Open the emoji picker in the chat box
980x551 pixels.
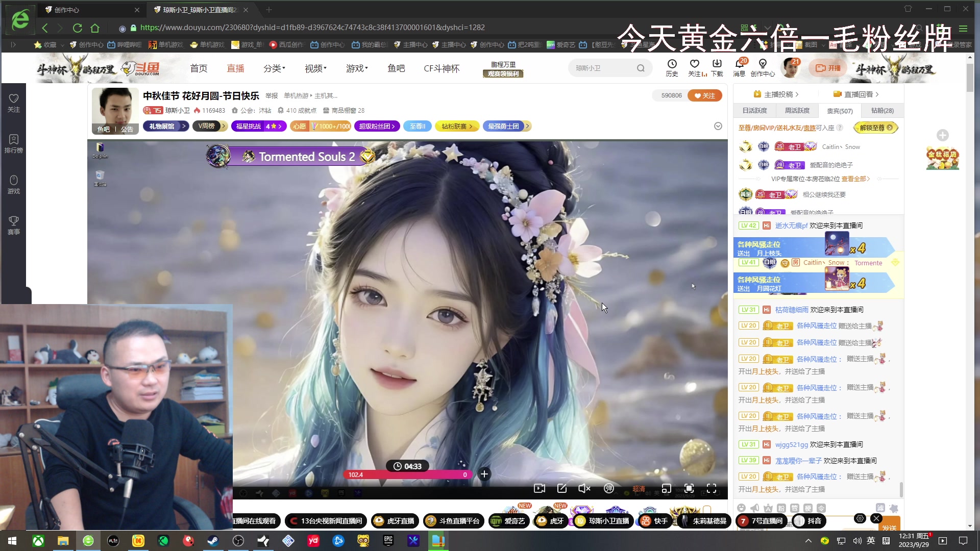point(742,508)
